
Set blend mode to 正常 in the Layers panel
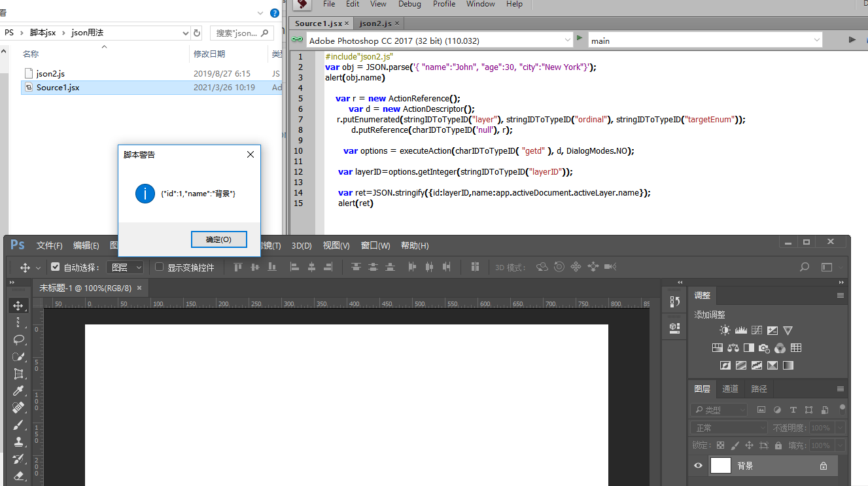(x=728, y=428)
